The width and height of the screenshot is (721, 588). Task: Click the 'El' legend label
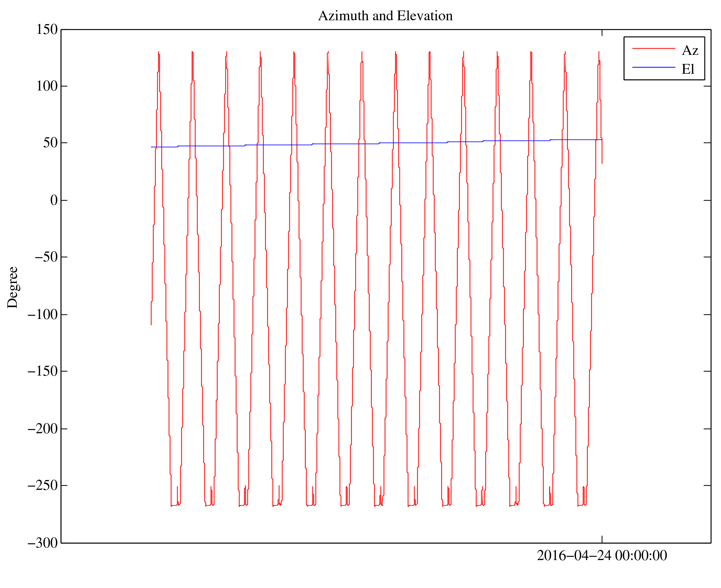[687, 69]
